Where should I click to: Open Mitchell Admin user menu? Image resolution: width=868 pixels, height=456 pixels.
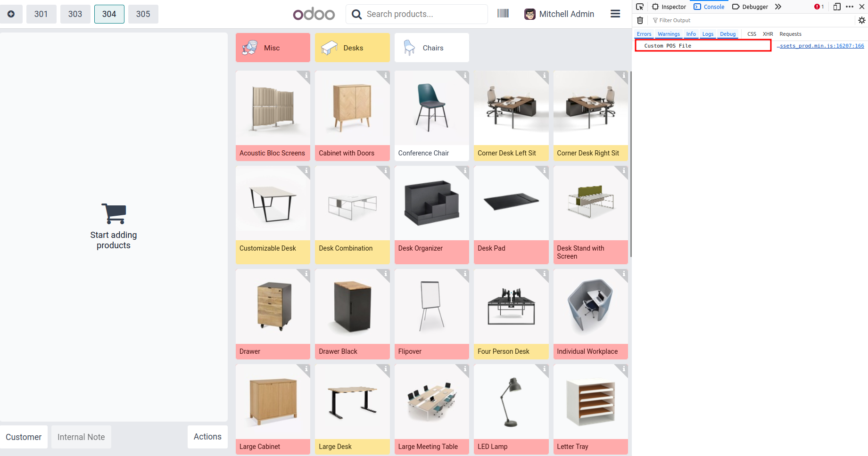tap(559, 14)
